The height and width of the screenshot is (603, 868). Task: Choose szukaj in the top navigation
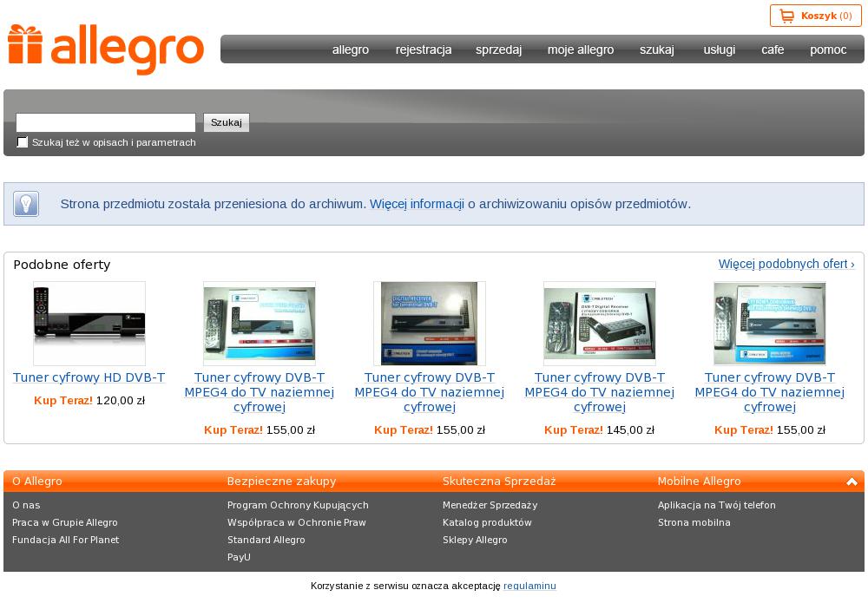[656, 49]
